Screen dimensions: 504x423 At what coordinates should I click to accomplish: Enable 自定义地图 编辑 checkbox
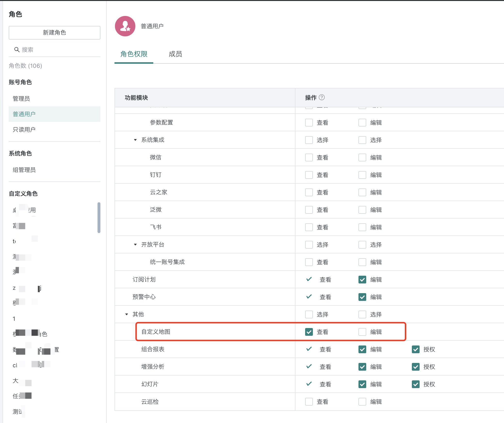362,332
